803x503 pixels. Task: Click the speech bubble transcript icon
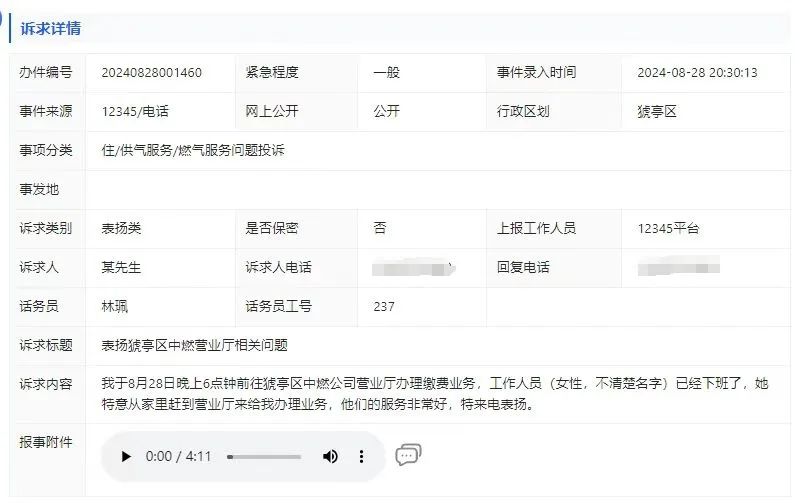click(408, 455)
